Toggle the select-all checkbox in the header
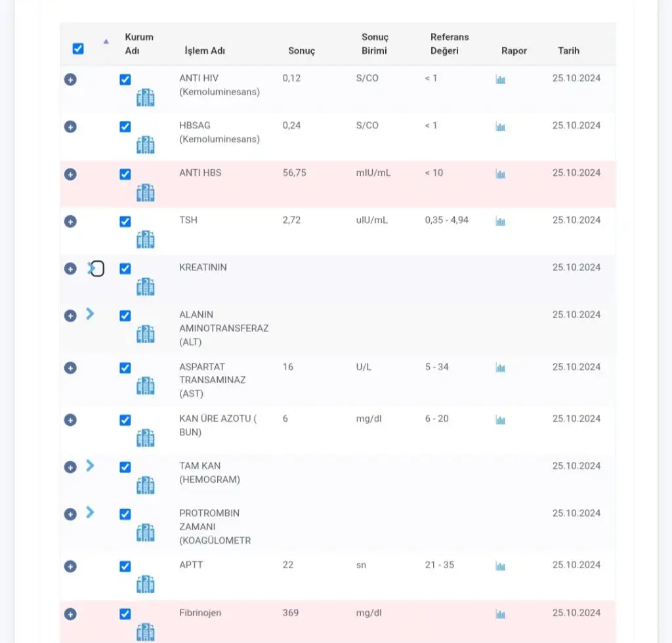Viewport: 672px width, 643px height. coord(78,49)
